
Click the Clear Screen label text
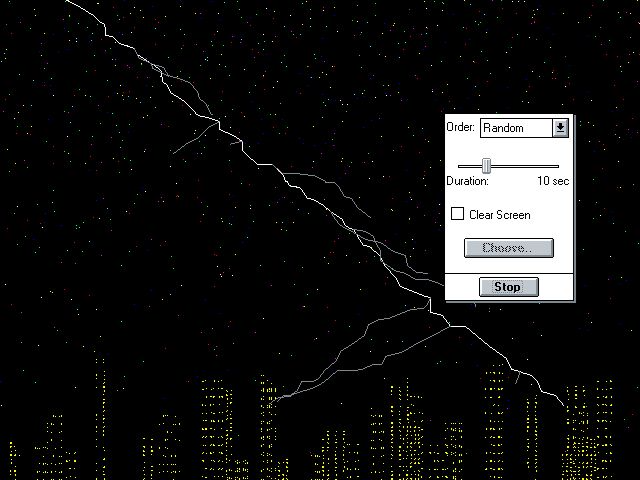tap(499, 215)
